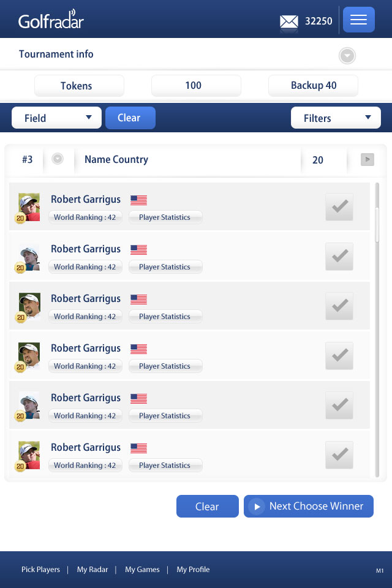The image size is (392, 588).
Task: Tick the fourth player's checkbox
Action: 339,355
